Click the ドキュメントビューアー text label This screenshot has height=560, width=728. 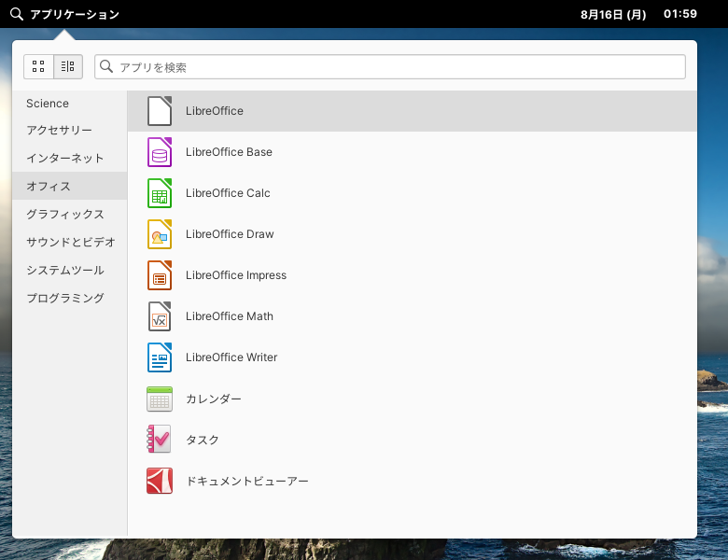pyautogui.click(x=247, y=481)
